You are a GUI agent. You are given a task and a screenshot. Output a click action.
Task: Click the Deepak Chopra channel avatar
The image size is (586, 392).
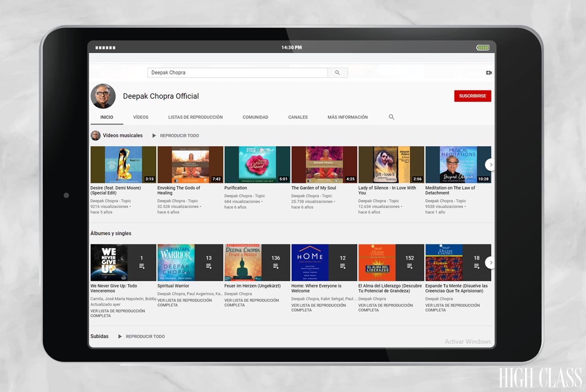pos(103,96)
